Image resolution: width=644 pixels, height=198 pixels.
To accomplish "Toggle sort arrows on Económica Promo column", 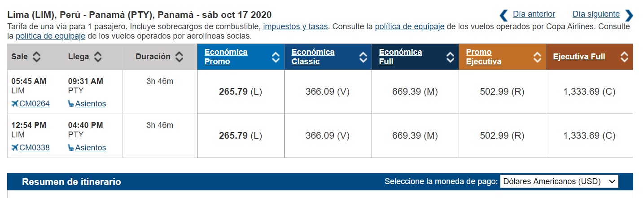I will [x=276, y=57].
